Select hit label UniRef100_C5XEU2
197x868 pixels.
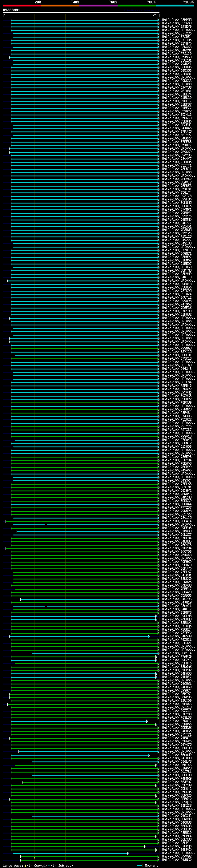[177, 125]
